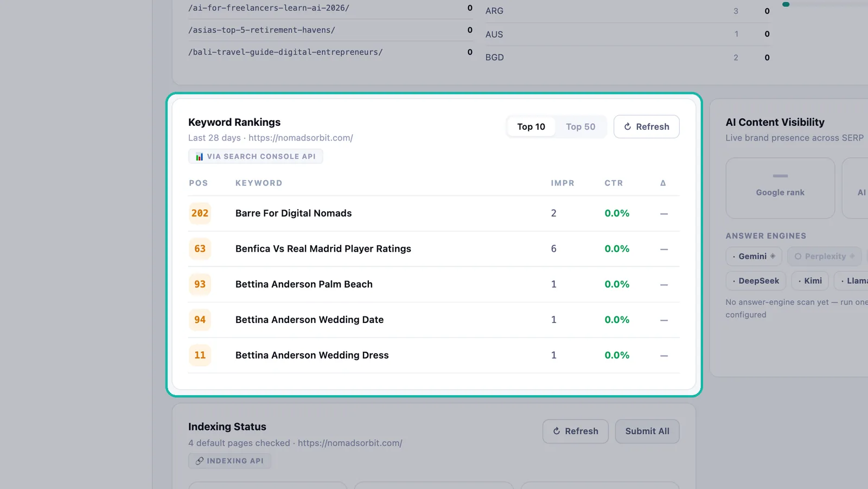This screenshot has height=489, width=868.
Task: Click position badge 11
Action: 200,355
